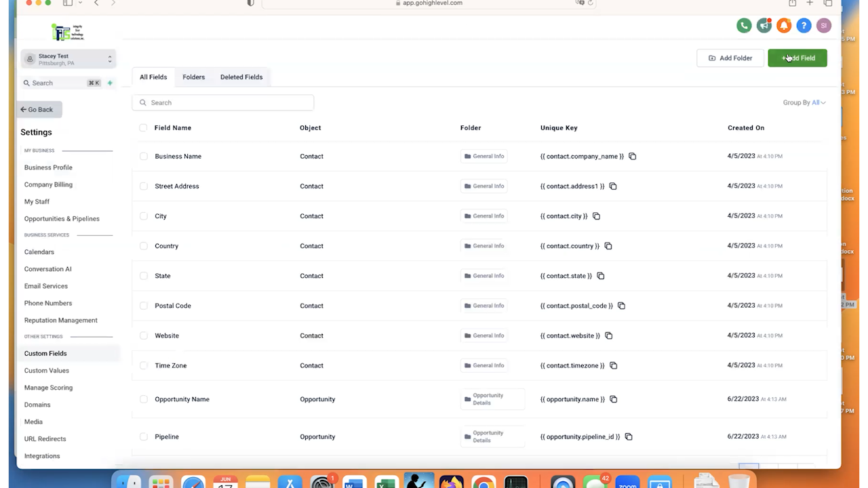Tick the select-all checkbox in the header

coord(143,127)
